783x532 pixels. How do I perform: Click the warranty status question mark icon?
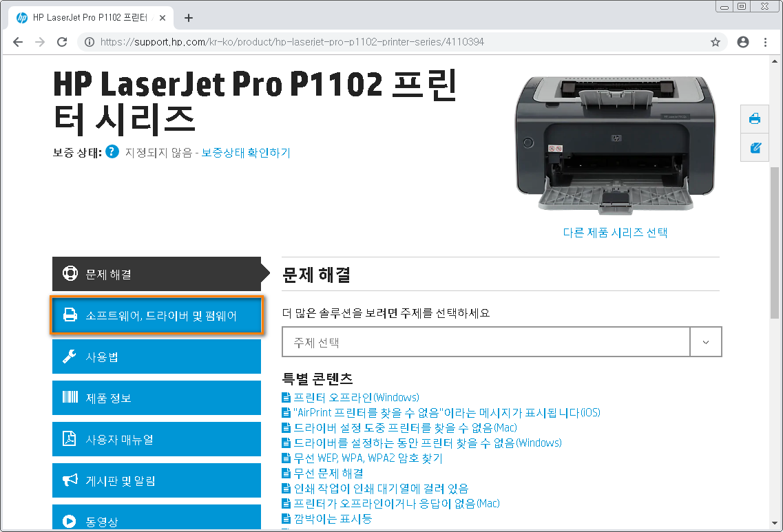point(112,151)
